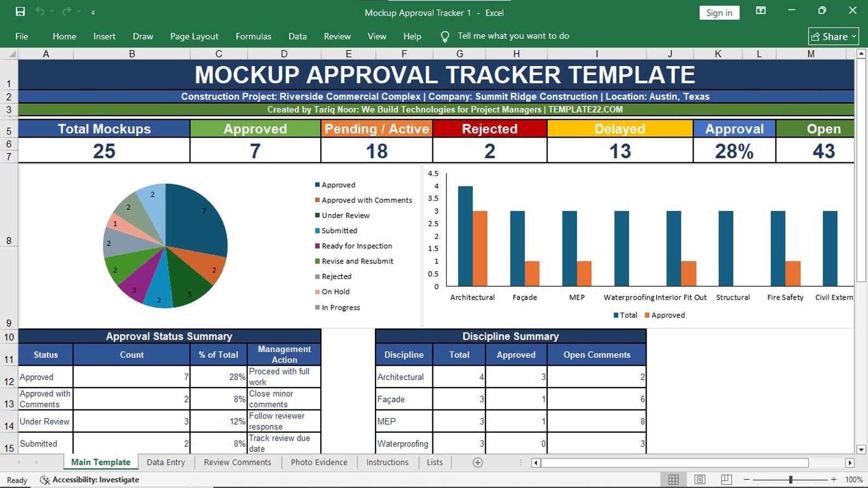Image resolution: width=868 pixels, height=488 pixels.
Task: Select the Façade discipline cell
Action: 404,399
